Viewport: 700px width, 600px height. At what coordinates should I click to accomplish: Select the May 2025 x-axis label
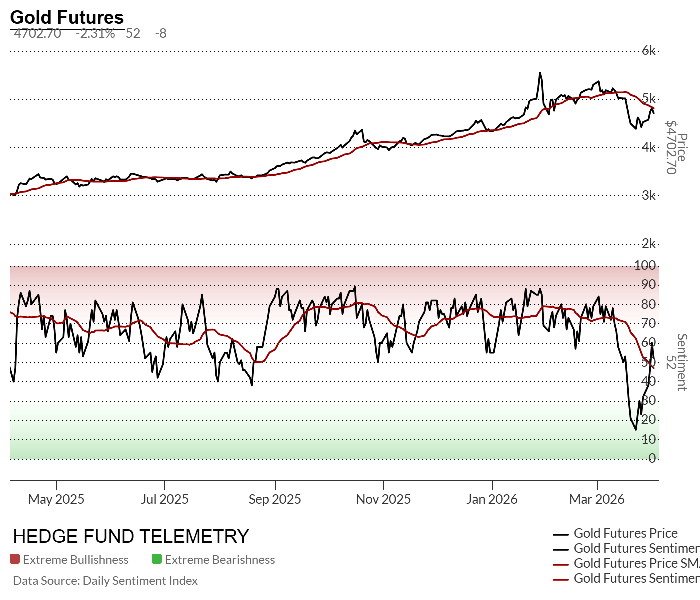[56, 499]
